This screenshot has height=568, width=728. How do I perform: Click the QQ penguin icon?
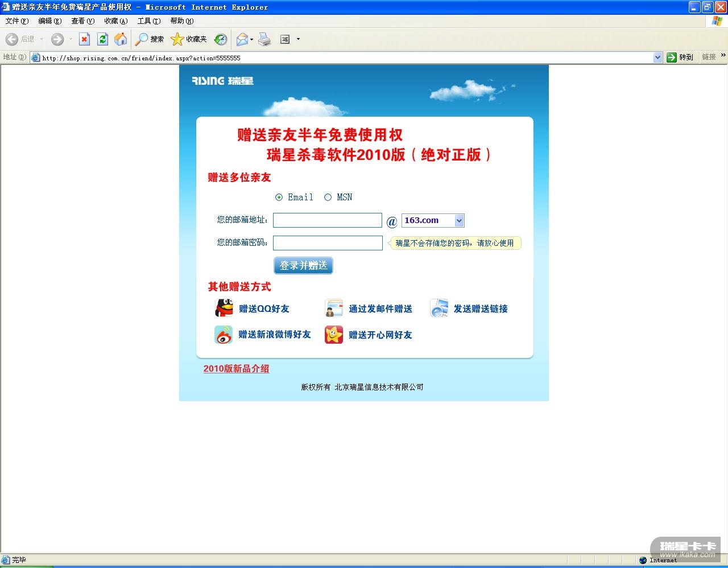[x=224, y=308]
